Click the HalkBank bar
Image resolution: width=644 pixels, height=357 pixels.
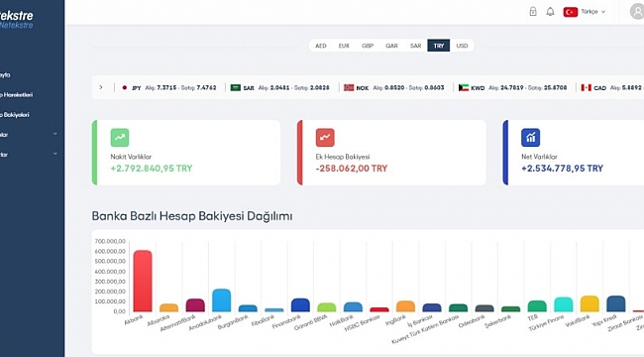(x=353, y=306)
